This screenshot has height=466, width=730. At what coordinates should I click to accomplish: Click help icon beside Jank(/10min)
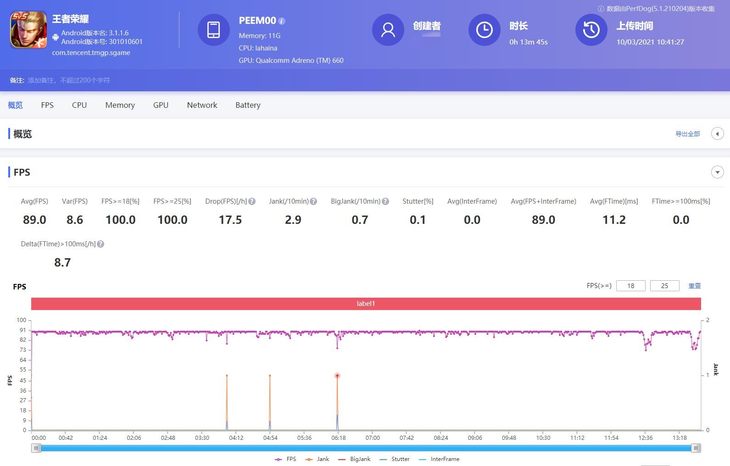click(314, 201)
